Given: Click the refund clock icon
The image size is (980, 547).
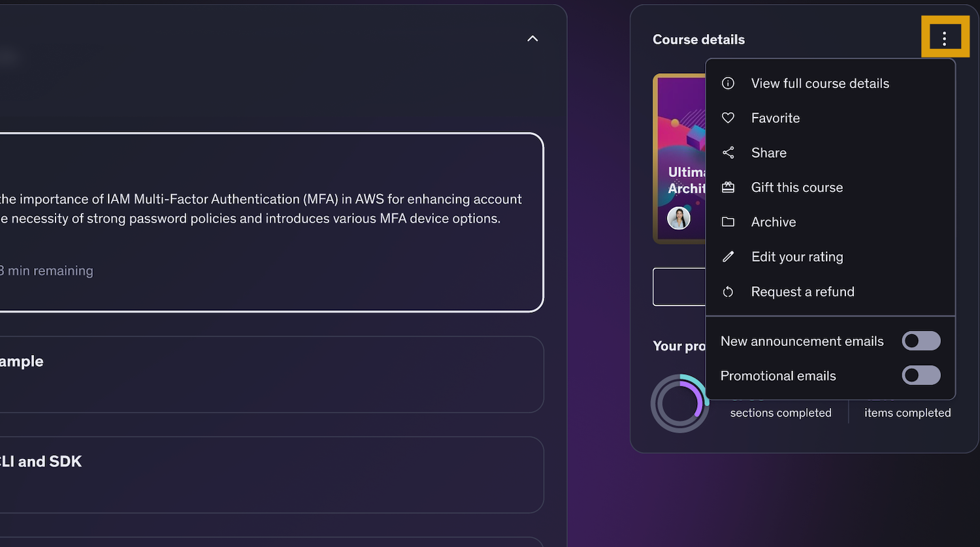Looking at the screenshot, I should point(728,292).
